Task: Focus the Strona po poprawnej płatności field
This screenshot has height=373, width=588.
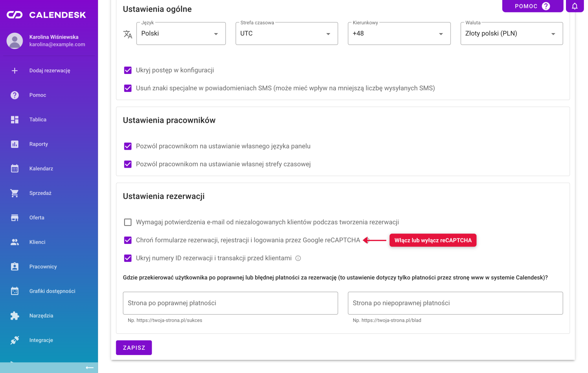Action: pos(230,303)
